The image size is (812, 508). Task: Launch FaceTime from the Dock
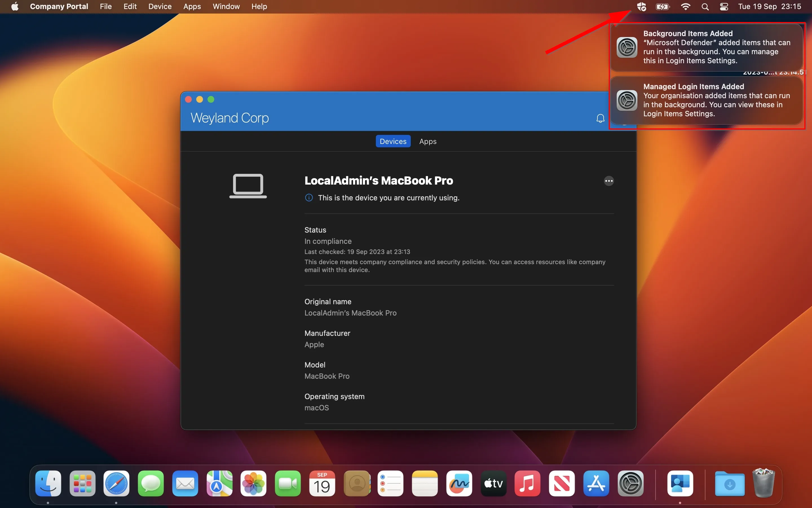click(x=288, y=483)
